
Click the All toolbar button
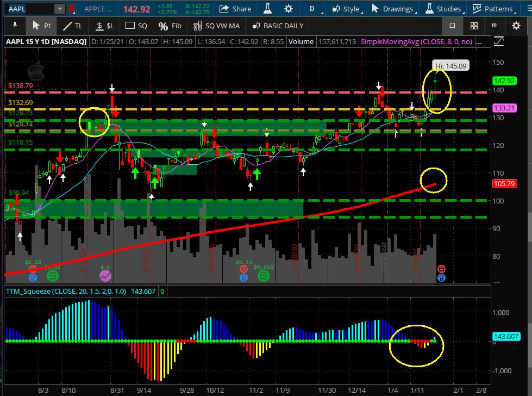[x=495, y=26]
